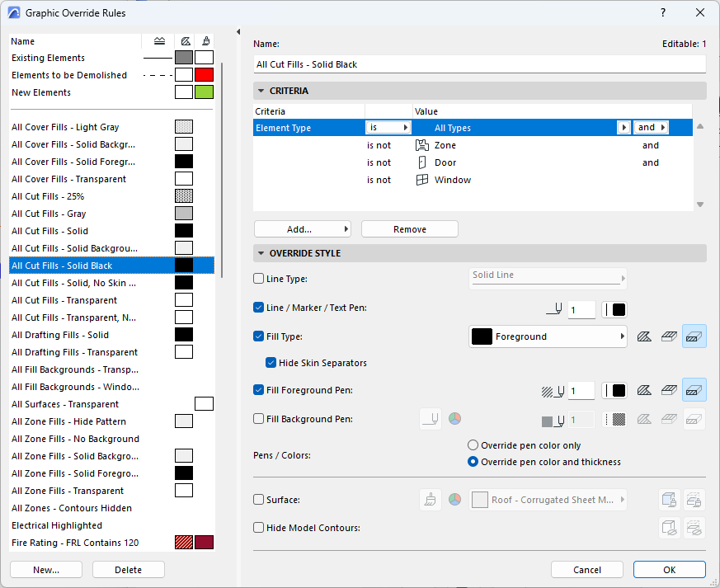This screenshot has width=720, height=588.
Task: Click the New... button
Action: [x=46, y=570]
